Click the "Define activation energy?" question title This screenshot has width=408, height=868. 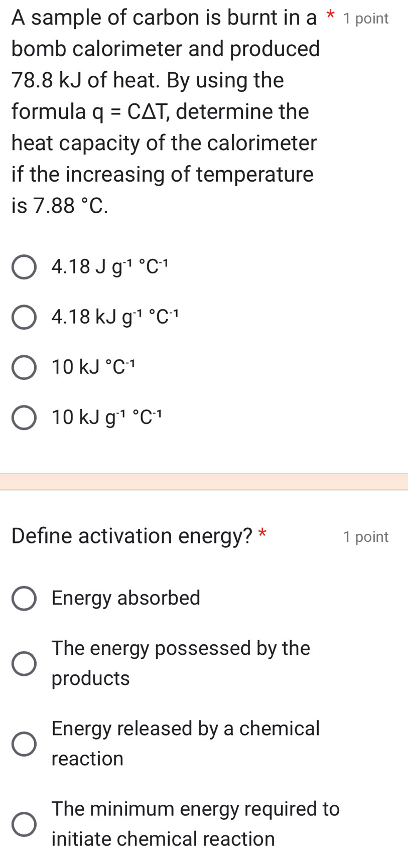point(132,536)
